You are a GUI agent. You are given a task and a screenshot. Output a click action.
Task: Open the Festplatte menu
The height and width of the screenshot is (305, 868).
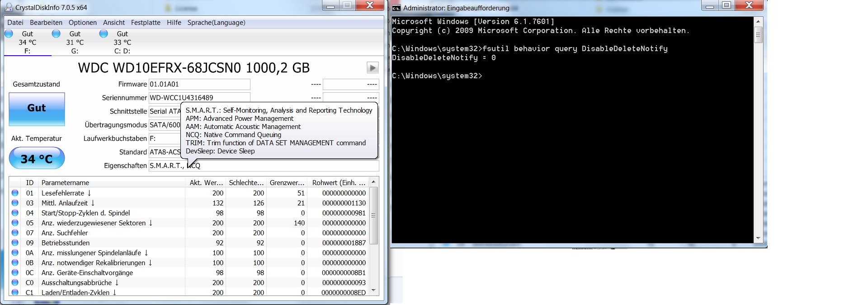[x=146, y=23]
